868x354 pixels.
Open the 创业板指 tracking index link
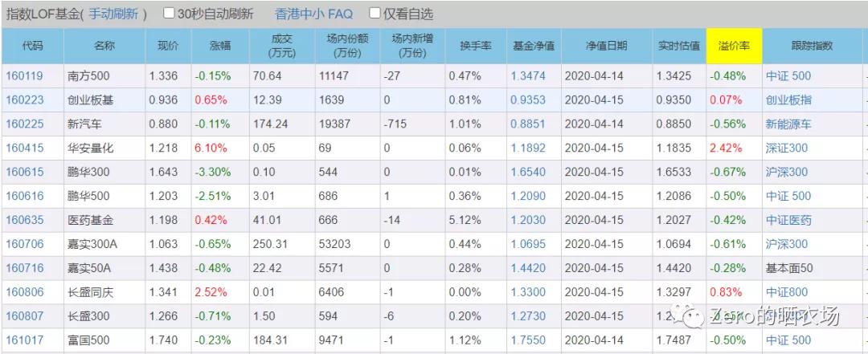[789, 100]
